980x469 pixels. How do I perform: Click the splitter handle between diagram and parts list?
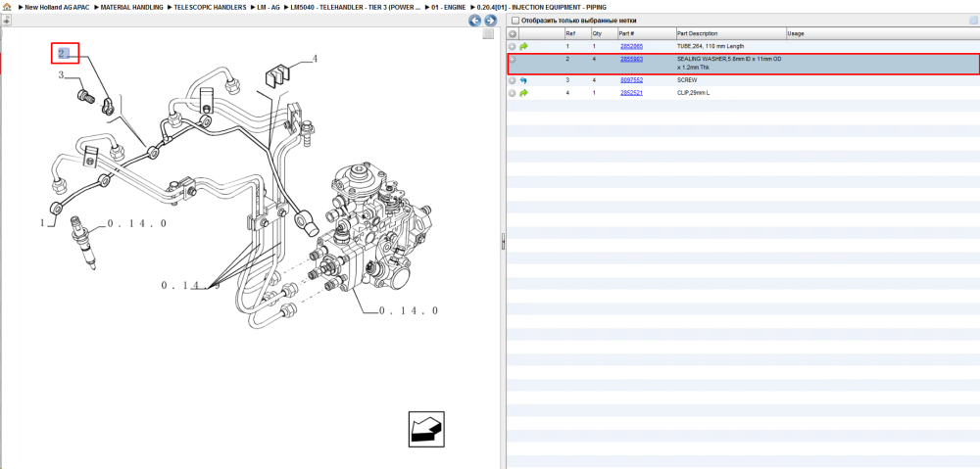click(503, 242)
